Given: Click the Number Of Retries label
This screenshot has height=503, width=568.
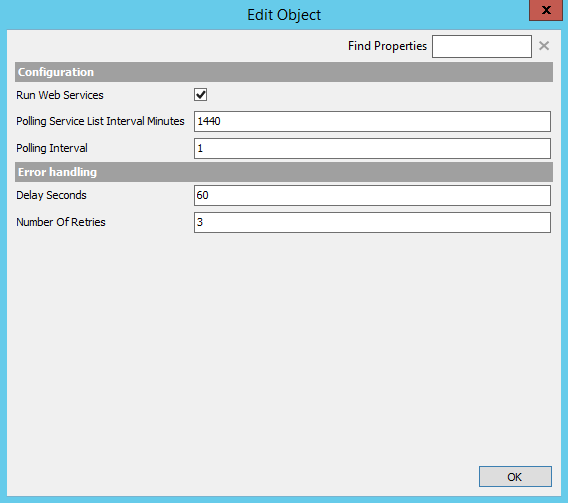Looking at the screenshot, I should 61,222.
